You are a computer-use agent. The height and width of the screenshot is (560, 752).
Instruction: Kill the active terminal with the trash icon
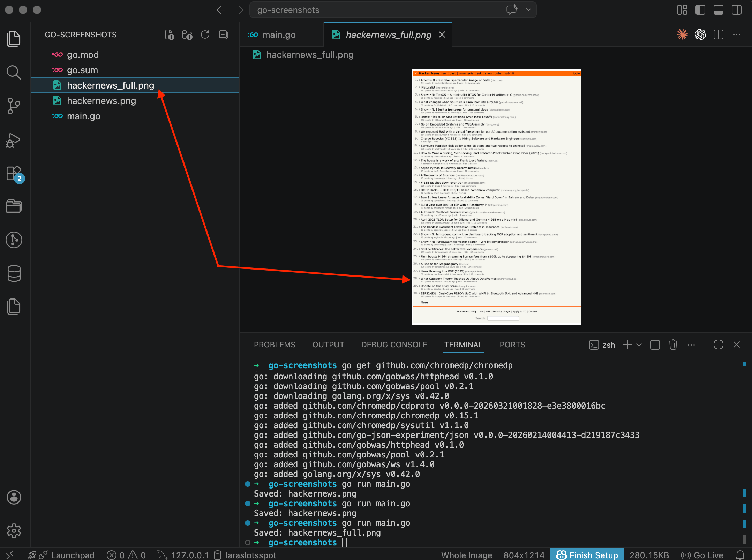click(673, 345)
